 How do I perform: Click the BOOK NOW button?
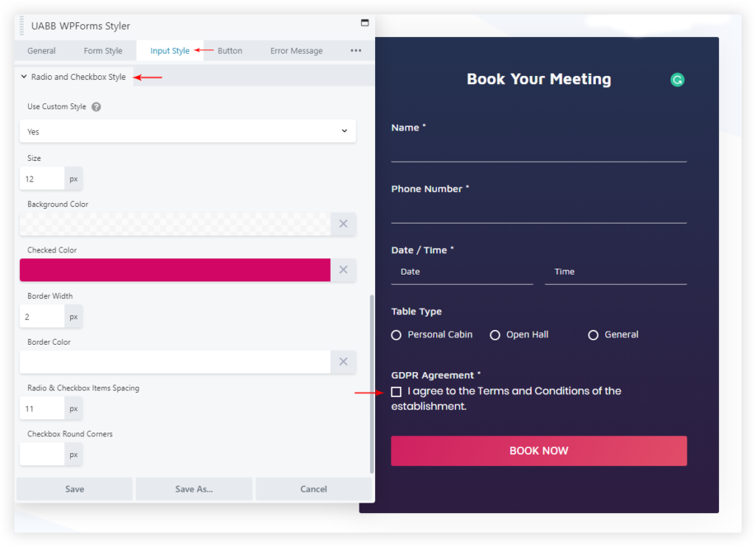coord(538,450)
